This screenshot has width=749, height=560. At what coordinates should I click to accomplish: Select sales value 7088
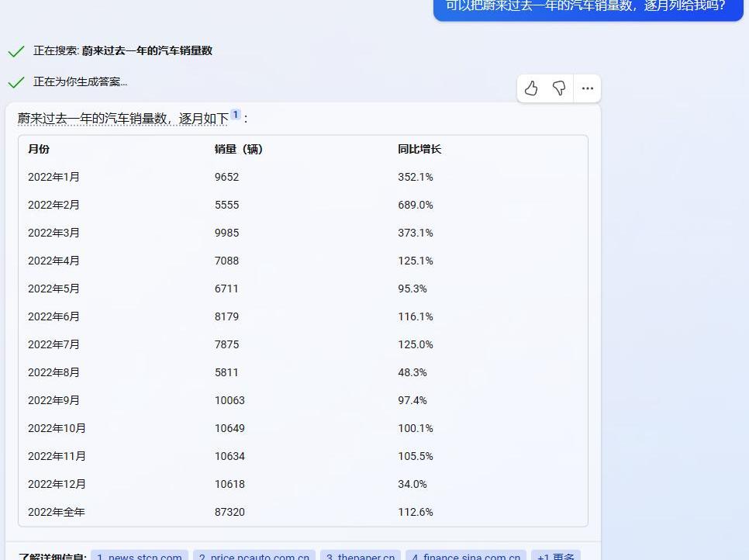coord(226,261)
